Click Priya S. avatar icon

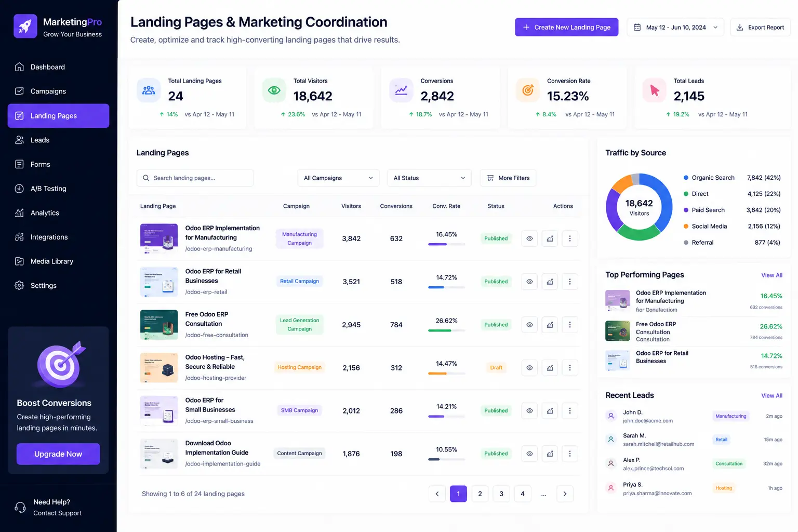point(611,488)
